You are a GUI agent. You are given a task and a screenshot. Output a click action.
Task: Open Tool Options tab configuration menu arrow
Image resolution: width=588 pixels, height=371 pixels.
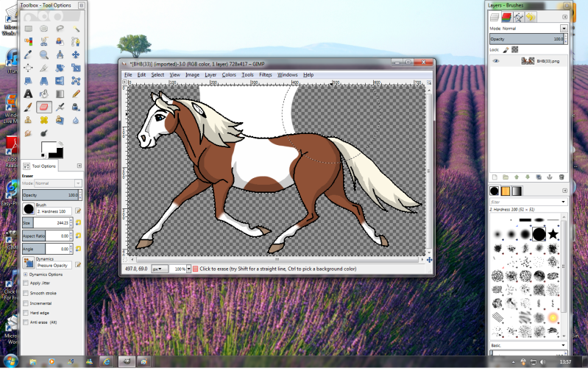79,166
